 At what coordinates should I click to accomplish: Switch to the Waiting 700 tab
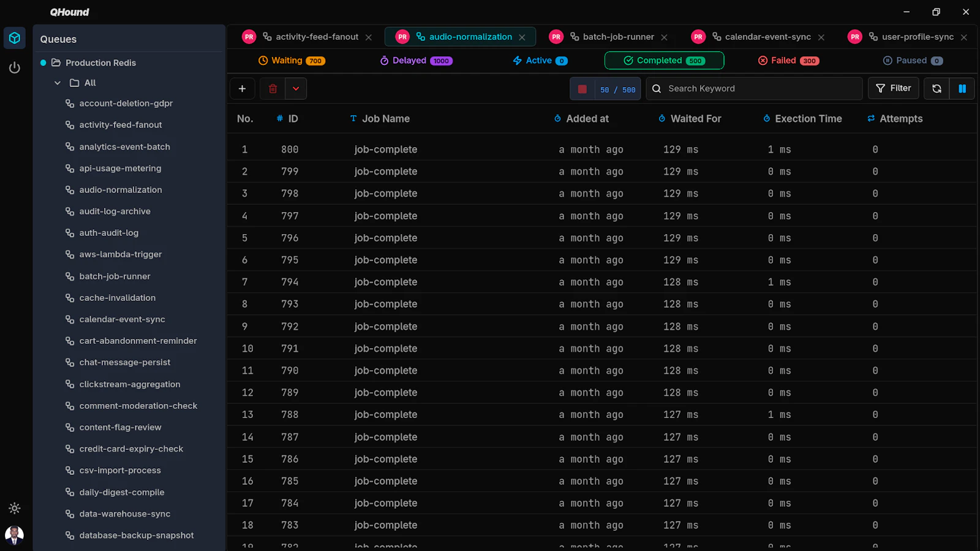pyautogui.click(x=292, y=61)
